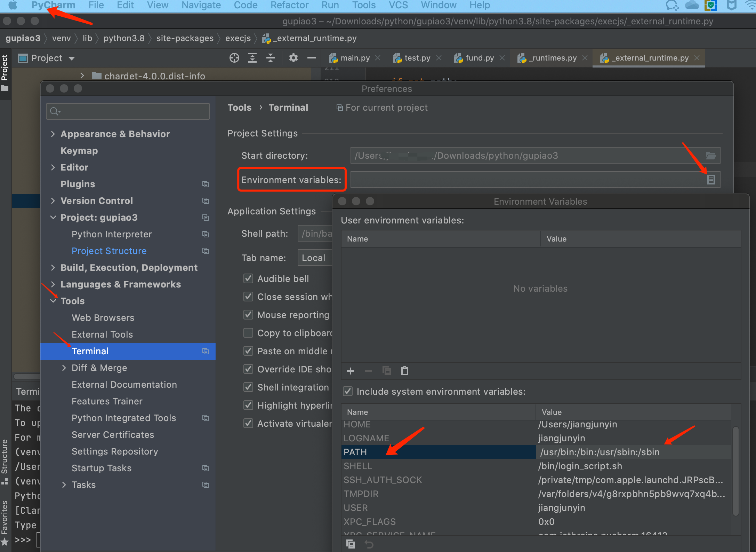Toggle the Close session checkbox
The image size is (756, 552).
(248, 297)
